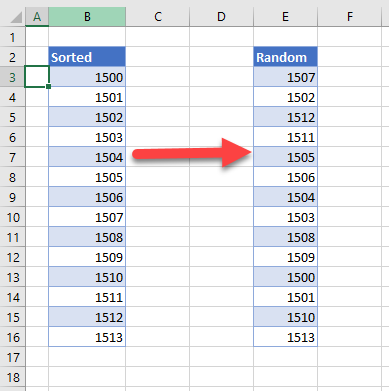Select row 1 header

(x=12, y=37)
